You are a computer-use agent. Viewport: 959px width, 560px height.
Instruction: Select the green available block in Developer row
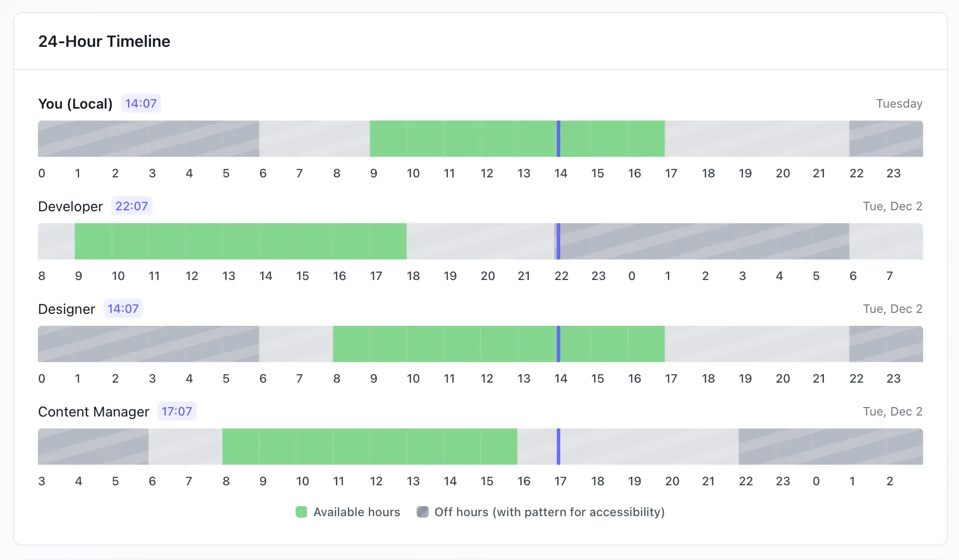coord(240,241)
